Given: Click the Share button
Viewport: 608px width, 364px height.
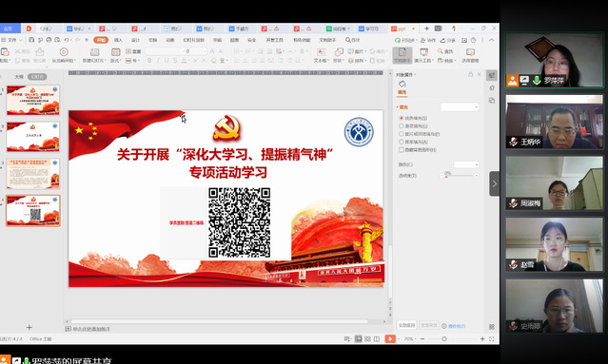Looking at the screenshot, I should click(x=448, y=40).
